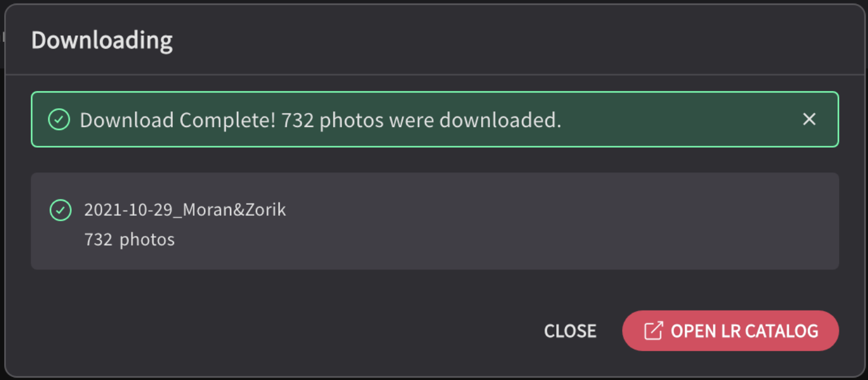This screenshot has width=868, height=380.
Task: Click the green success notification bar
Action: point(435,119)
